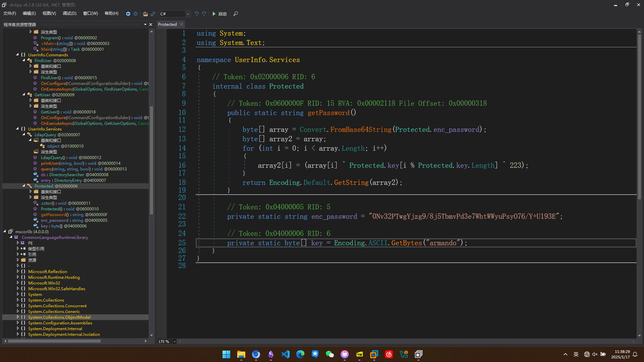
Task: Open the 视图(V) view menu
Action: point(49,13)
